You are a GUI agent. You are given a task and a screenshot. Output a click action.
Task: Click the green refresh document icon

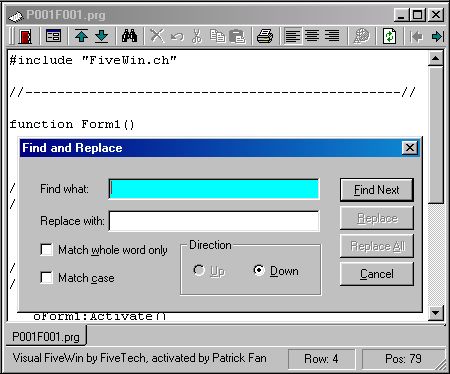[389, 36]
